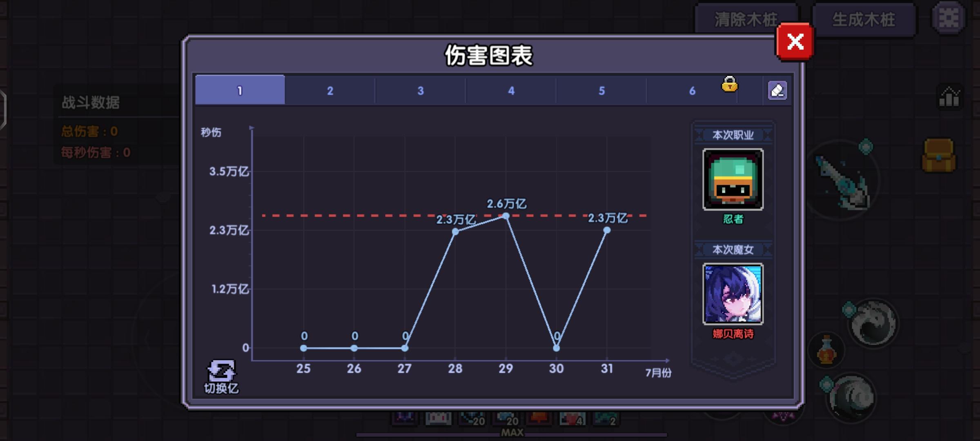980x441 pixels.
Task: Click the eraser icon beside the tabs
Action: click(777, 90)
